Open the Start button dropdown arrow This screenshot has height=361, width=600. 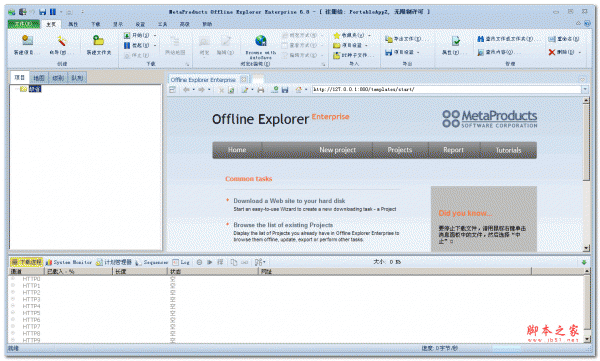pyautogui.click(x=155, y=35)
